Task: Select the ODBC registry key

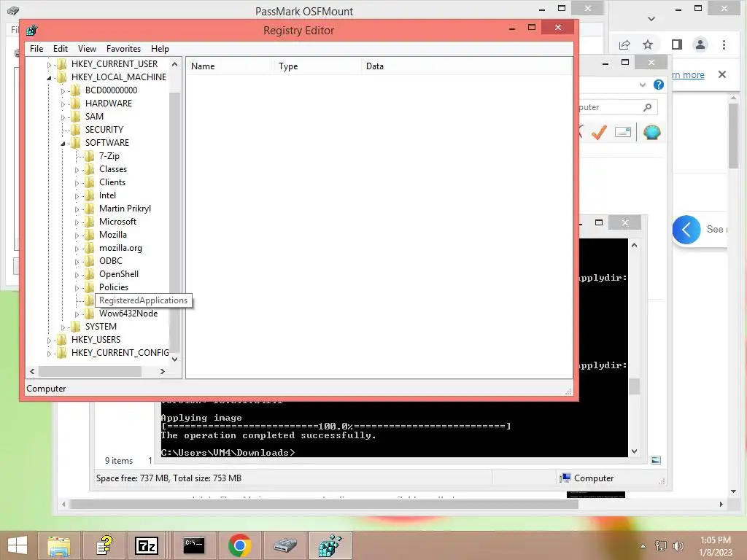Action: pos(111,260)
